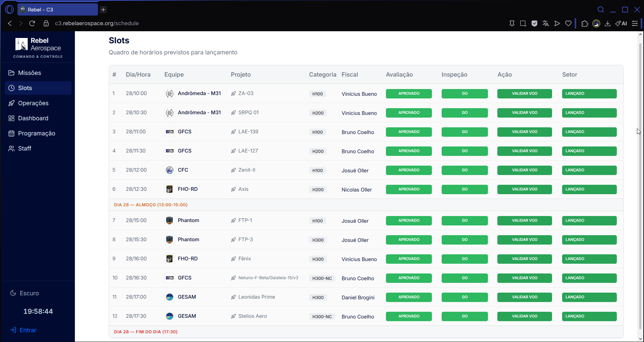Viewport: 644px width, 342px height.
Task: Click project name Leonidas Prime
Action: (x=256, y=297)
